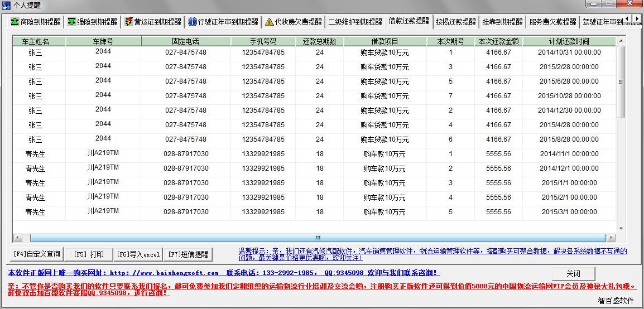Click the [F7]短信提醒 button
This screenshot has height=309, width=644.
point(188,254)
